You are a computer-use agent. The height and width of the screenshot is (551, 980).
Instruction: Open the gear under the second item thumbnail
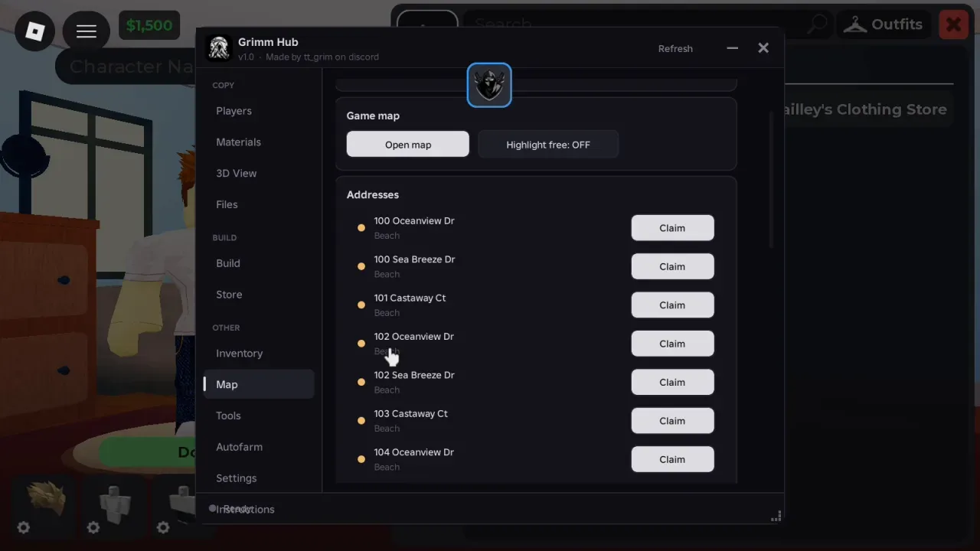(93, 527)
